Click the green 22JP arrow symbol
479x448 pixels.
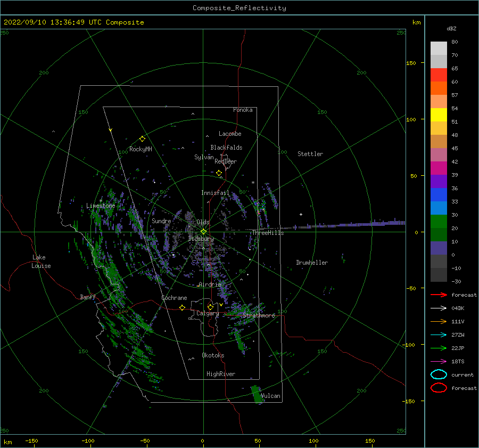point(439,348)
